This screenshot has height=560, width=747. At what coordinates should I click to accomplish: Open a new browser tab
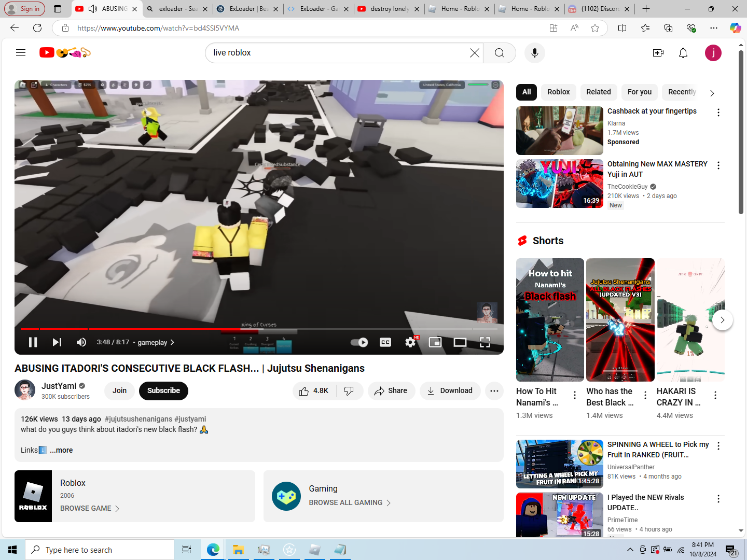646,9
